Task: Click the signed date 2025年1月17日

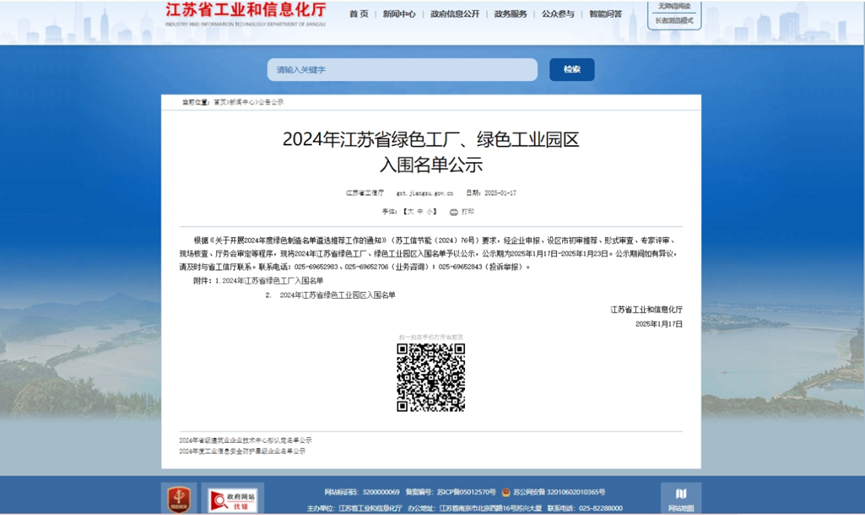Action: tap(659, 324)
